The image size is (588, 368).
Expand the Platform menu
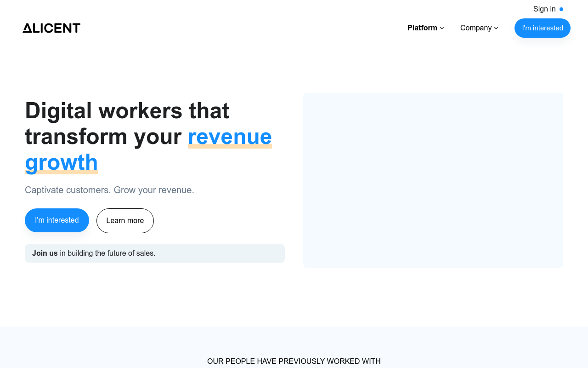(425, 28)
